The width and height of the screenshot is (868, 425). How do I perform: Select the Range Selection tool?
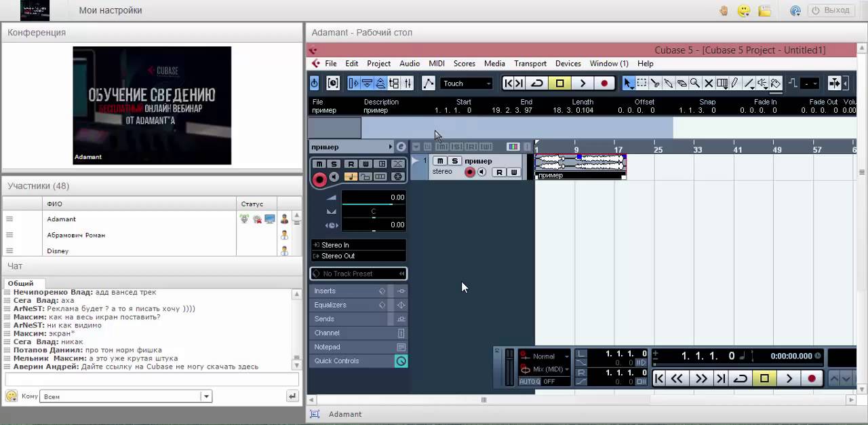point(642,83)
